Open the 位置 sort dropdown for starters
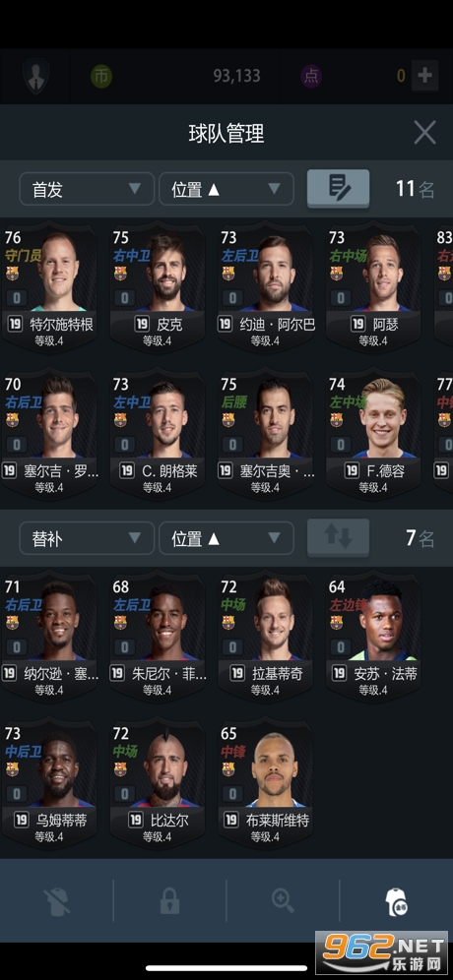This screenshot has width=453, height=980. (x=226, y=189)
